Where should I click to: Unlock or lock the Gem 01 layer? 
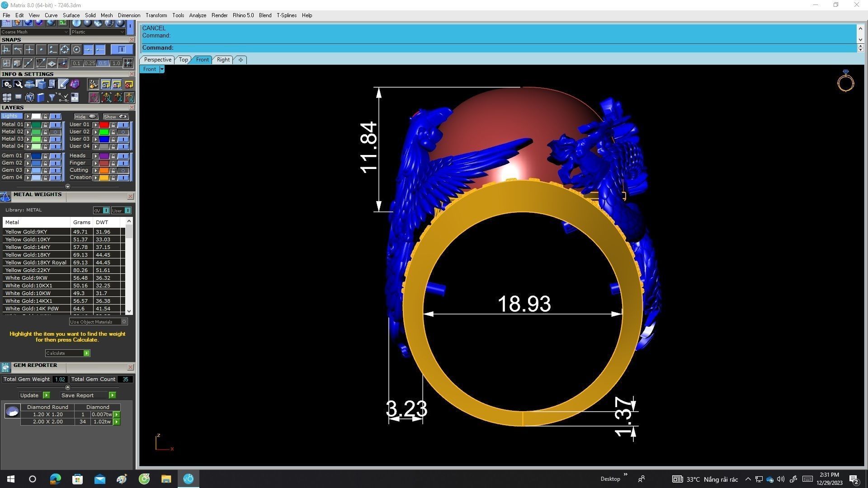click(x=45, y=156)
